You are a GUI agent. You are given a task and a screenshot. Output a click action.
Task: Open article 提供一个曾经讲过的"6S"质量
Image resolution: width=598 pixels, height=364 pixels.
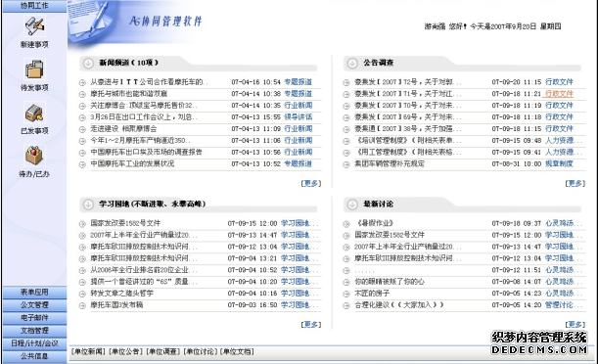click(144, 282)
